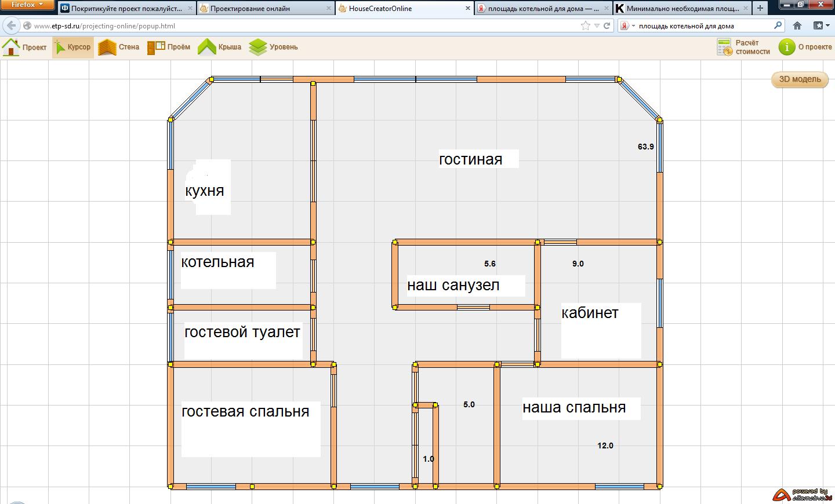The height and width of the screenshot is (504, 835).
Task: Open the Уровень levels tool
Action: [273, 48]
